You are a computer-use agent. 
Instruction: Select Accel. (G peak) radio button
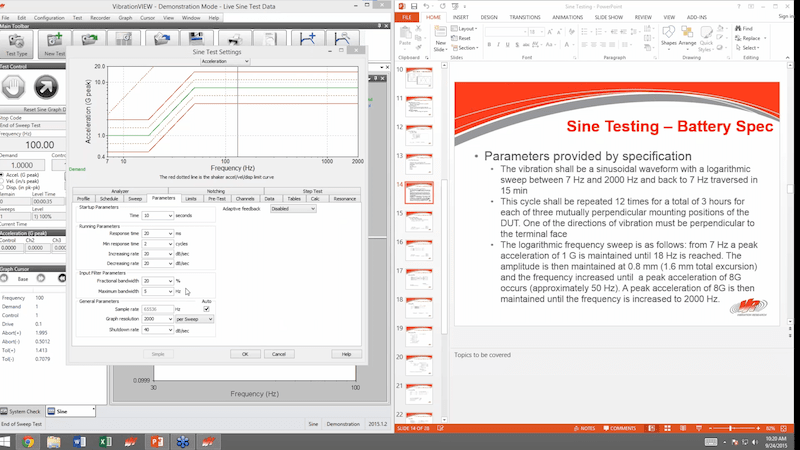[x=2, y=175]
